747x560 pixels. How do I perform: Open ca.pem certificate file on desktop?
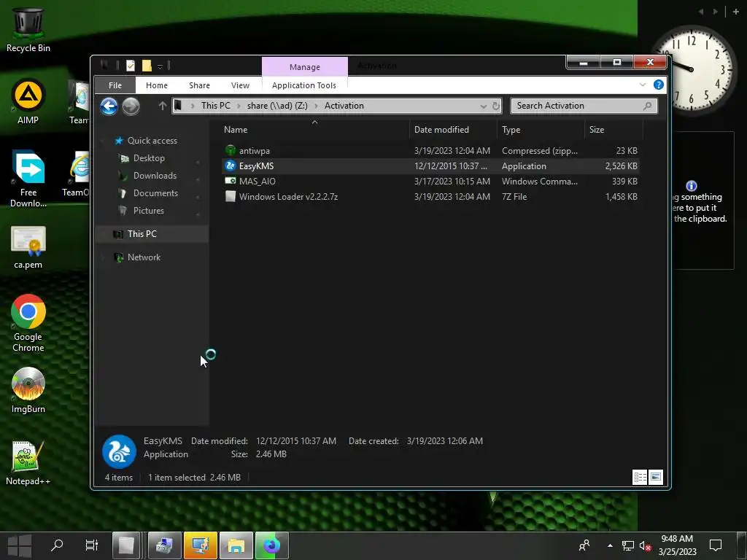pos(28,247)
